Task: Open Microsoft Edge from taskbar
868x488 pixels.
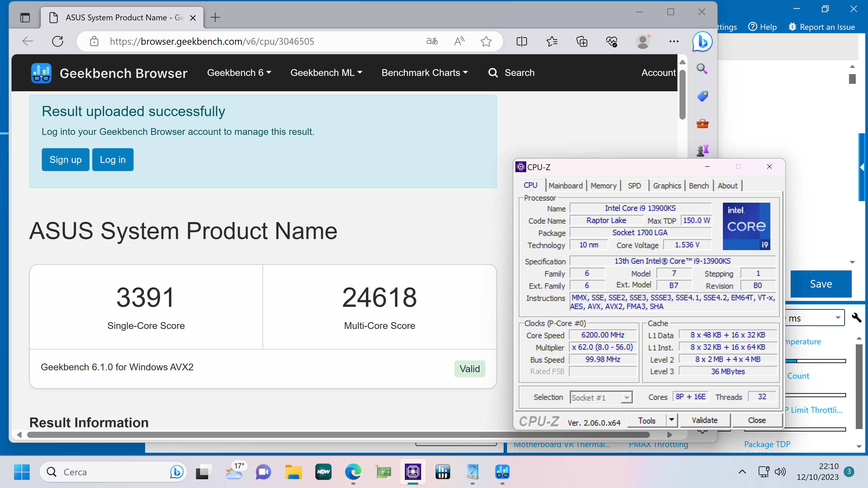Action: pos(353,472)
